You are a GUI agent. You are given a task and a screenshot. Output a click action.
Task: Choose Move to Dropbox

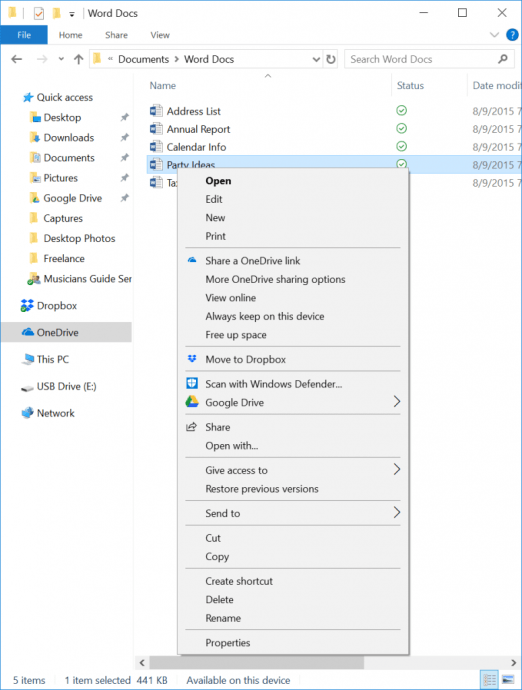pos(246,360)
